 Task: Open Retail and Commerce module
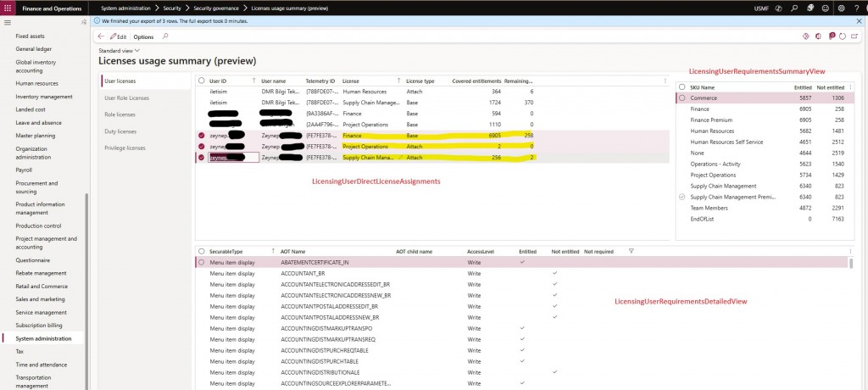pos(42,287)
